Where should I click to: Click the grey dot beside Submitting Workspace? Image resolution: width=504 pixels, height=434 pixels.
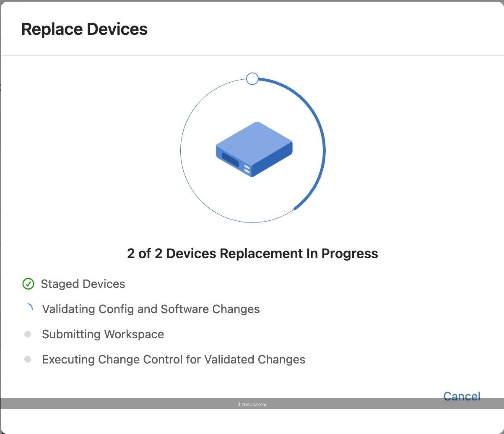click(28, 334)
